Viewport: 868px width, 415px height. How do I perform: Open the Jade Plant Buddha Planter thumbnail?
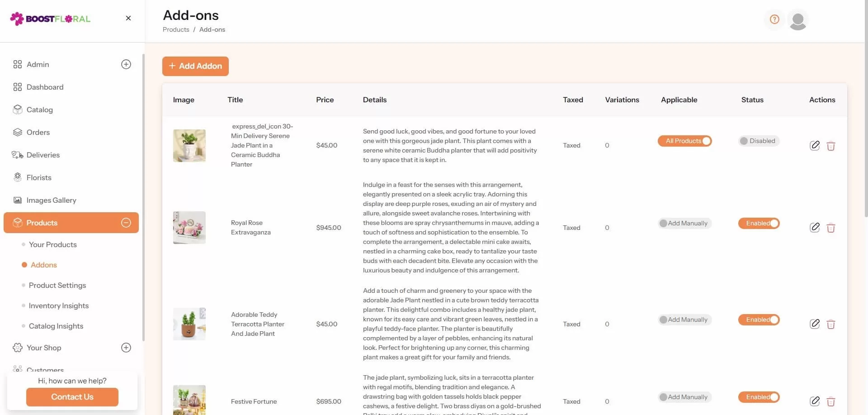click(x=189, y=146)
